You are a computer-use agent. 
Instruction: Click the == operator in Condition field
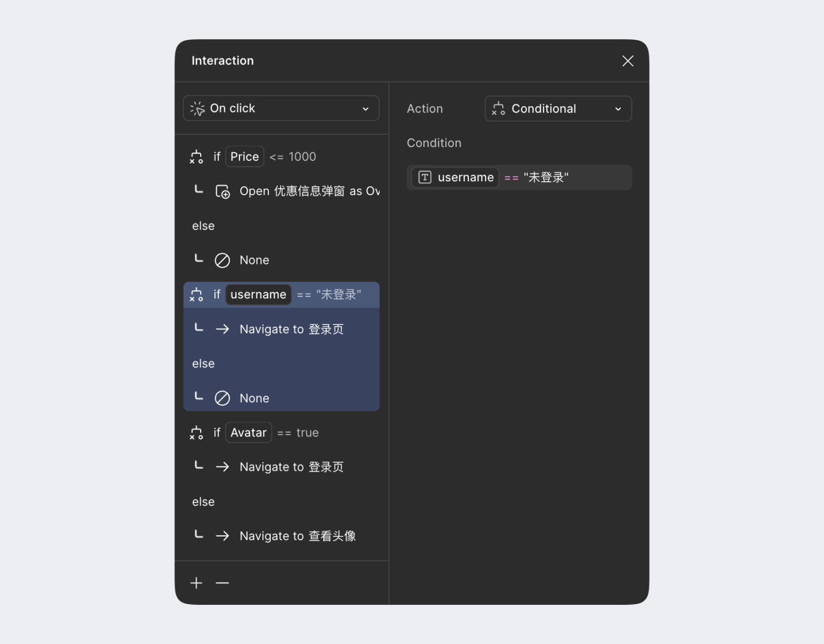point(511,178)
